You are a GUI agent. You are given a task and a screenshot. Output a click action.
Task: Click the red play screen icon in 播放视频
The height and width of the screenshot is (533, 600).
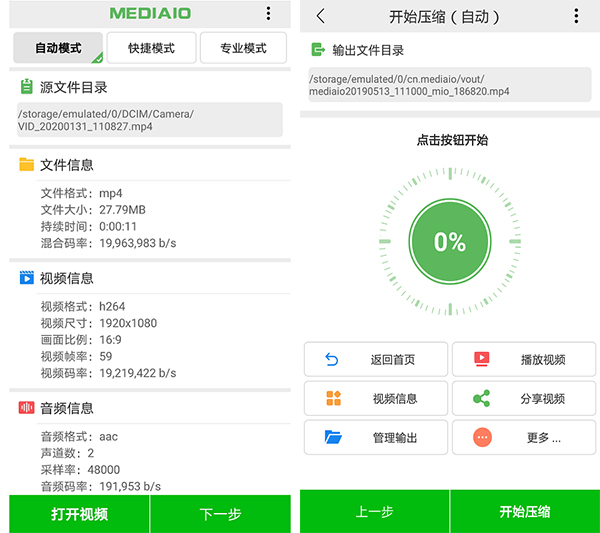click(481, 359)
